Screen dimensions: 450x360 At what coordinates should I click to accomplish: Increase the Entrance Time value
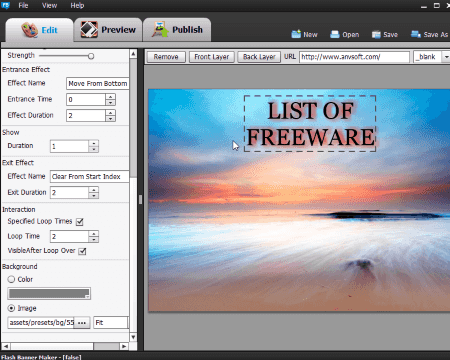click(x=110, y=96)
